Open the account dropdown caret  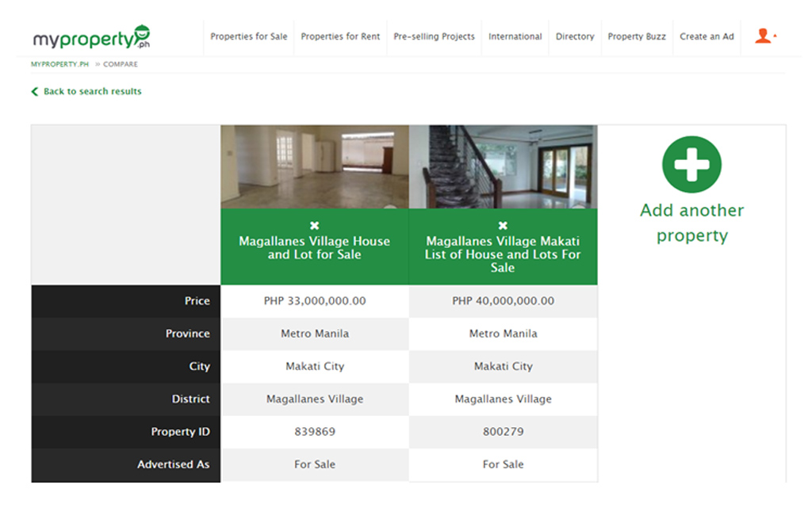tap(775, 36)
